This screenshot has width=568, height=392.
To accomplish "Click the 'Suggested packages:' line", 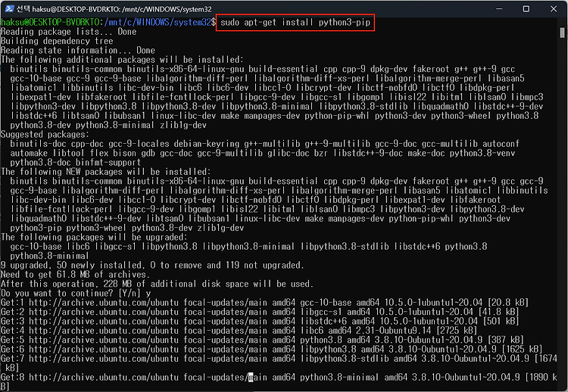I will (45, 135).
